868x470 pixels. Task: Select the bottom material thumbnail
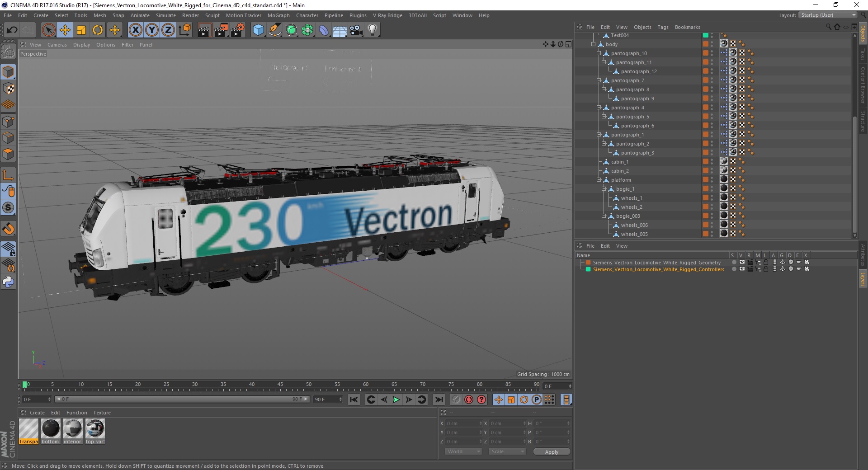coord(51,431)
